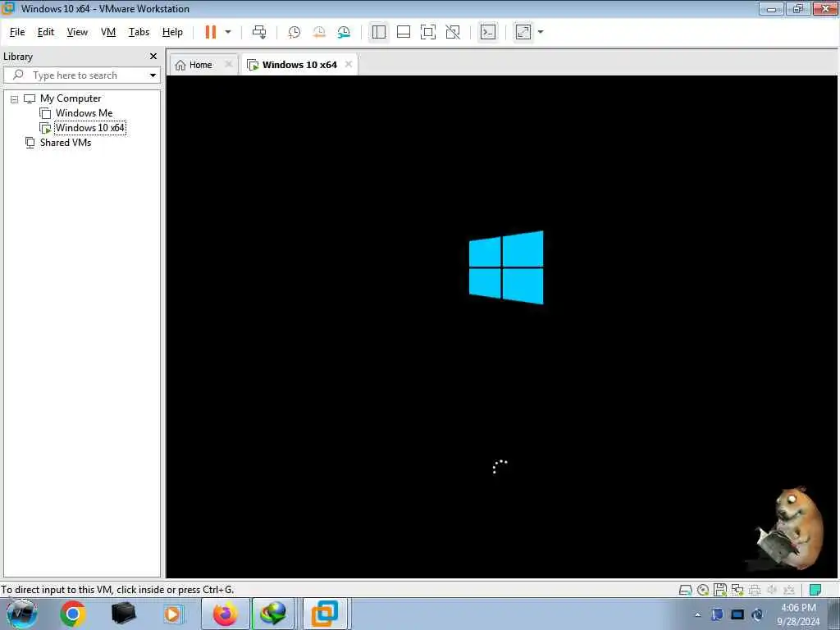Toggle the thumbnail bar view
The height and width of the screenshot is (630, 840).
tap(404, 32)
